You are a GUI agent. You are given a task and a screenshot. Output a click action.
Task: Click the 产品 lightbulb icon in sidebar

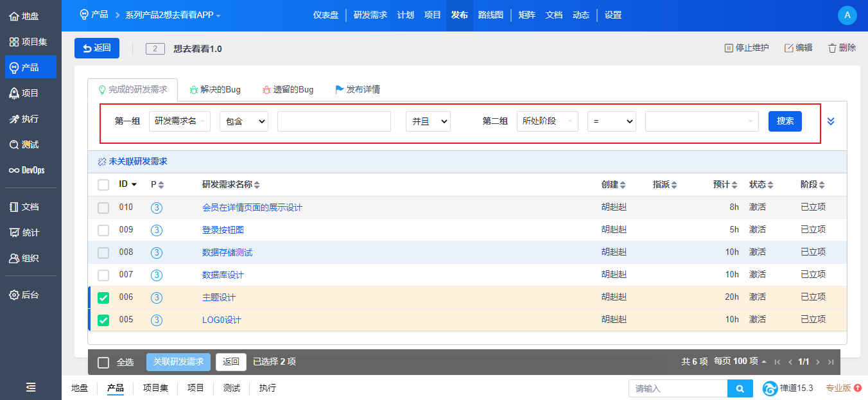14,67
